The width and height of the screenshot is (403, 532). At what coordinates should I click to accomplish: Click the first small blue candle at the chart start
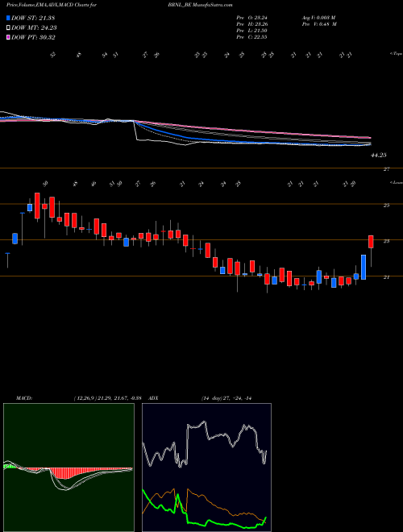pos(7,253)
